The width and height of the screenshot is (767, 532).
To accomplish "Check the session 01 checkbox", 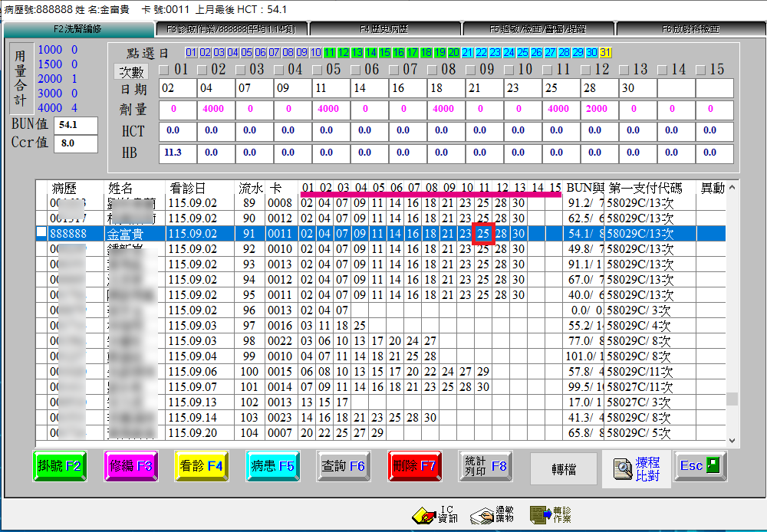I will click(164, 70).
